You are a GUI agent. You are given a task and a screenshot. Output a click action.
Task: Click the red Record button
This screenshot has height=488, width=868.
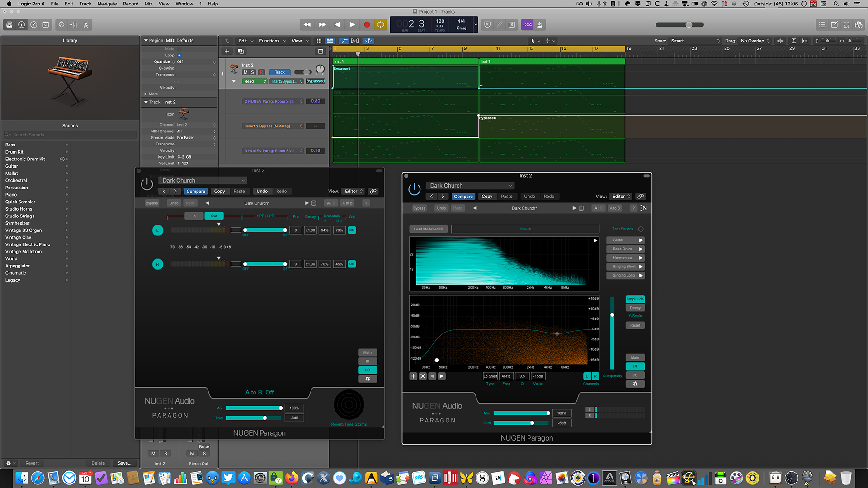click(367, 25)
